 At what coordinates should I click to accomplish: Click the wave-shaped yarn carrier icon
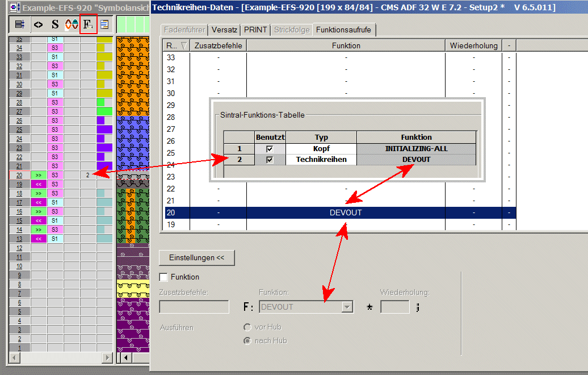tap(72, 24)
